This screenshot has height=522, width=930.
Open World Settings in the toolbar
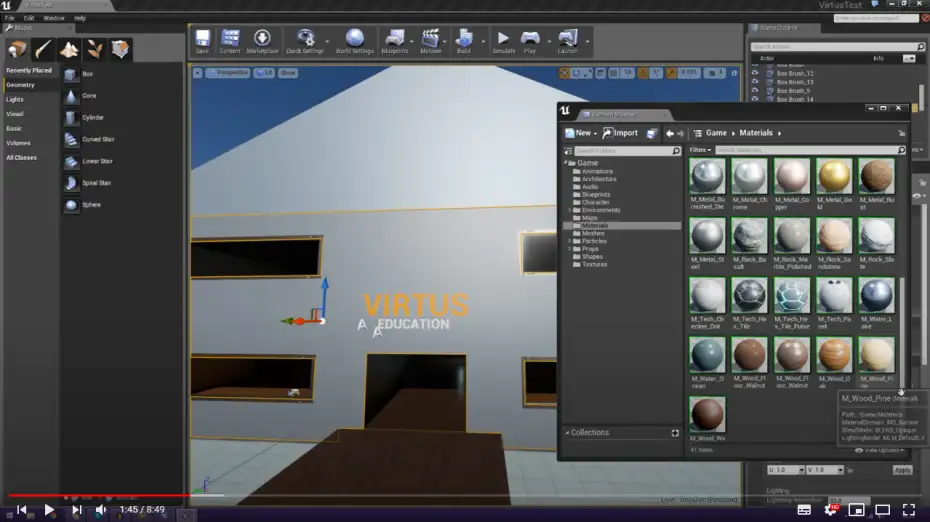[355, 41]
